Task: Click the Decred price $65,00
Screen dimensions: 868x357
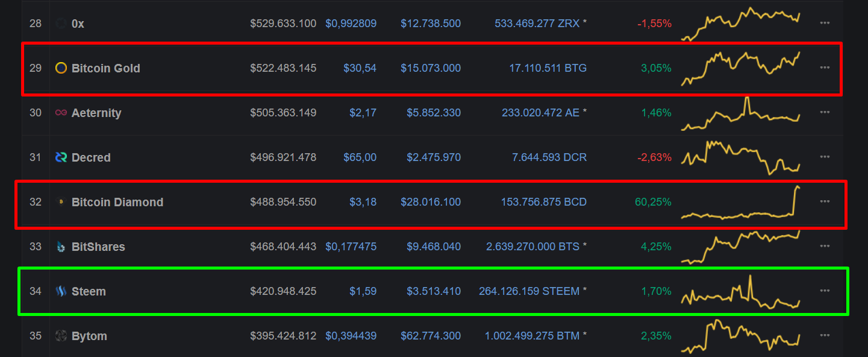Action: tap(360, 157)
